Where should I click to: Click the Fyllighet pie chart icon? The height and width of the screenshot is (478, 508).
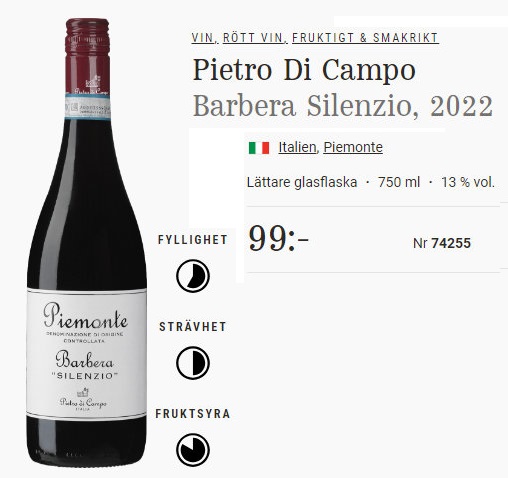[x=193, y=276]
